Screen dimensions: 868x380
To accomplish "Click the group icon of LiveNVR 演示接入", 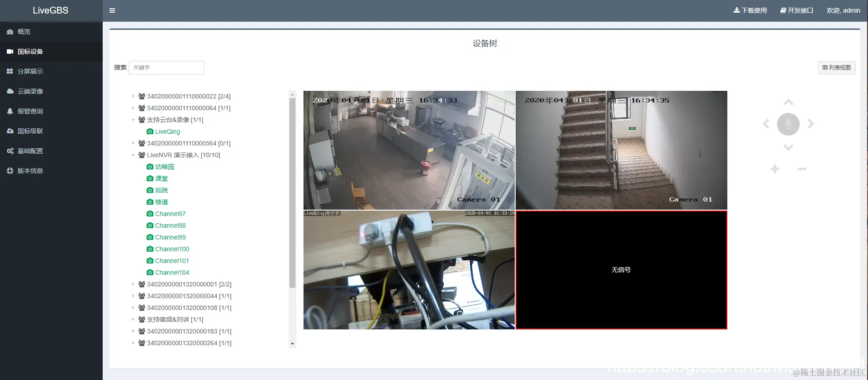I will coord(142,155).
